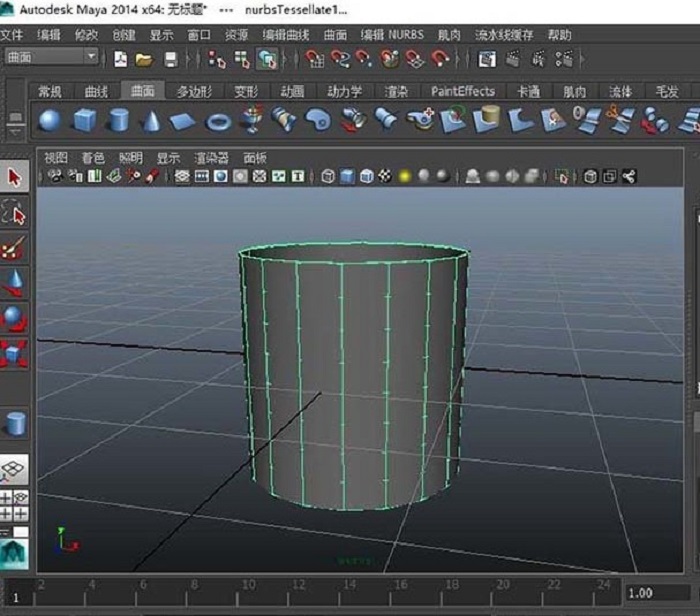700x616 pixels.
Task: Create a new scene with the file icon
Action: tap(121, 59)
